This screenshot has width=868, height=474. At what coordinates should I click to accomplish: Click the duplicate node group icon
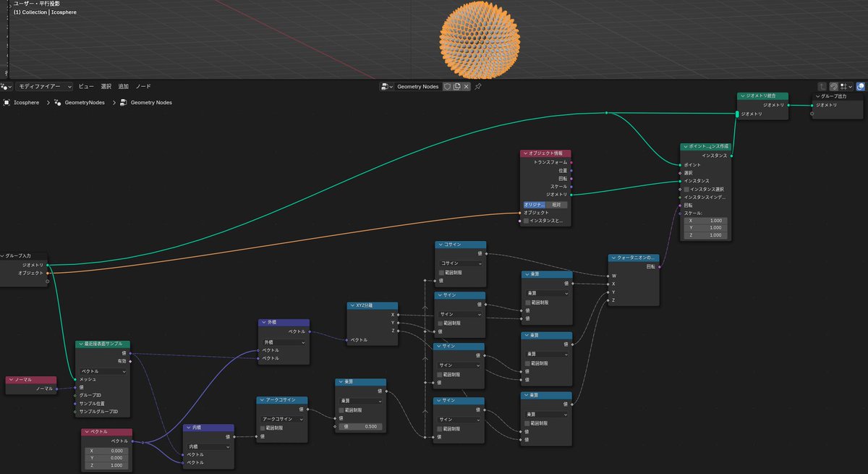(456, 86)
